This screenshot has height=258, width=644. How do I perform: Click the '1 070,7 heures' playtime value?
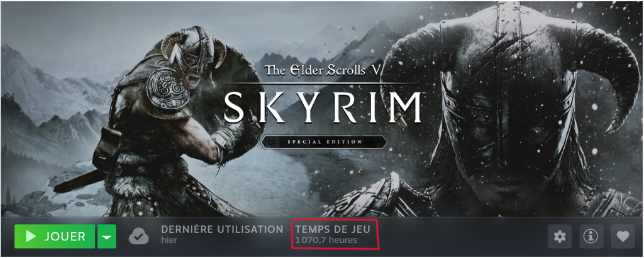pyautogui.click(x=326, y=240)
